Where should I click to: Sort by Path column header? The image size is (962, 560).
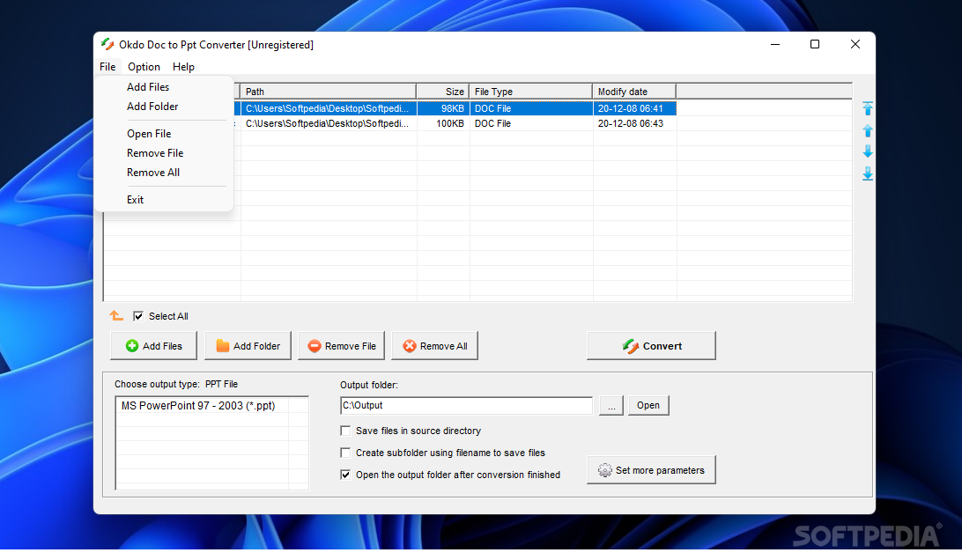[x=329, y=92]
